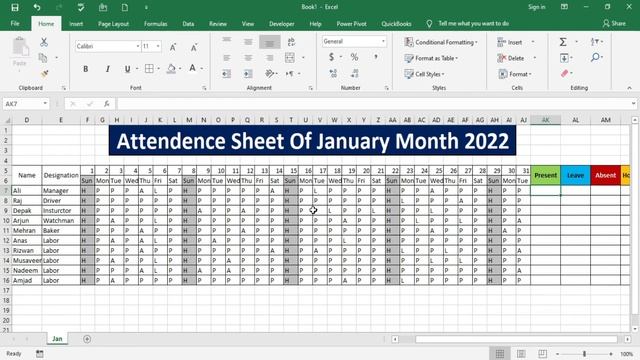Open the Calibri font name dropdown
Image resolution: width=640 pixels, height=360 pixels.
coord(138,47)
